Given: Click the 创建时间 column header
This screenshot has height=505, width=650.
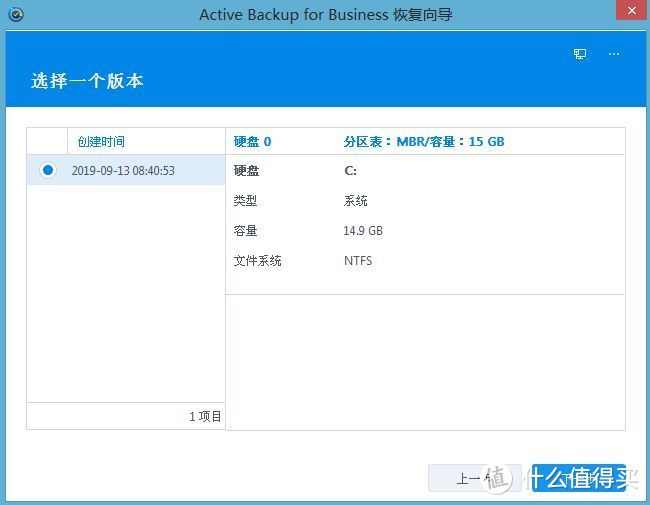Looking at the screenshot, I should point(101,142).
